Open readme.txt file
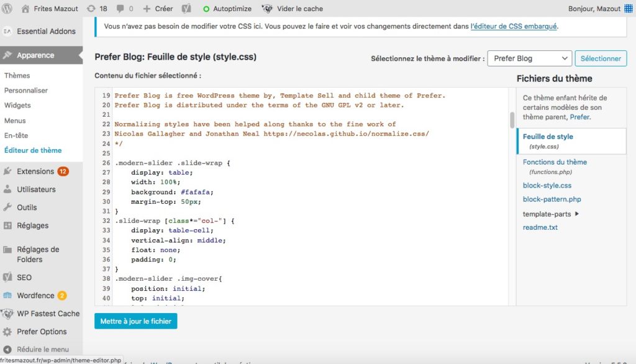Image resolution: width=636 pixels, height=364 pixels. pos(540,227)
